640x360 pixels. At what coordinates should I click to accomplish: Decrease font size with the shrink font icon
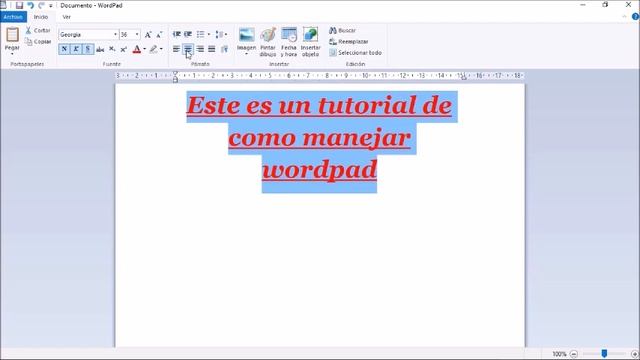tap(159, 35)
